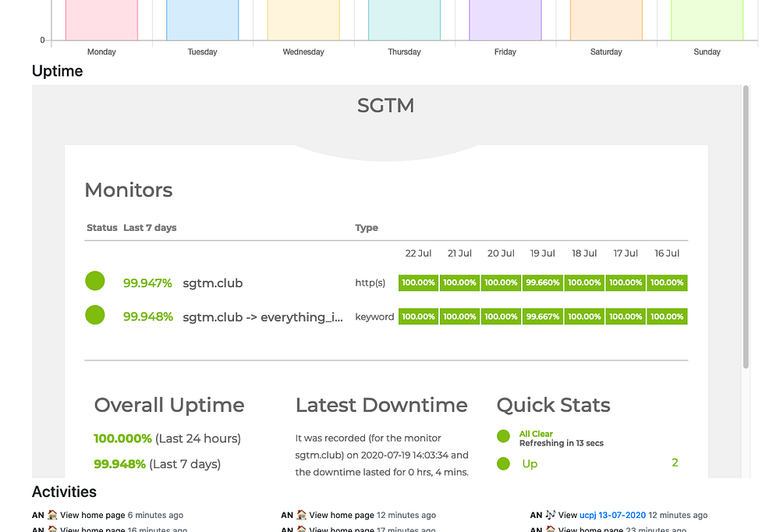
Task: Click house emoji beside '12 minutes ago' home view
Action: (x=301, y=515)
